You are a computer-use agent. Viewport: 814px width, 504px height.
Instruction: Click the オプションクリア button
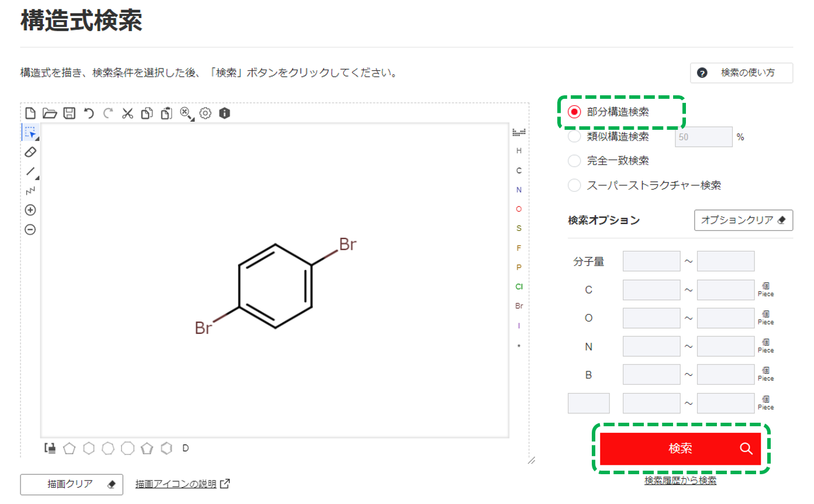pyautogui.click(x=744, y=220)
